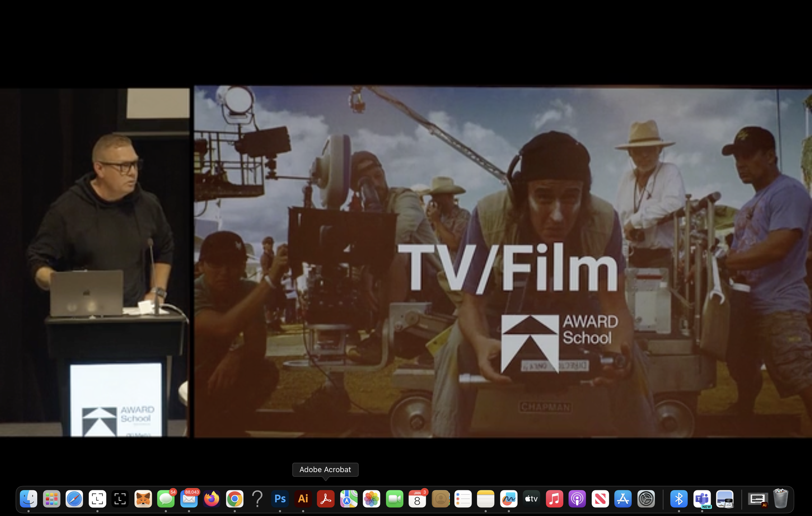Launch Safari compass icon
The image size is (812, 516).
[x=74, y=499]
